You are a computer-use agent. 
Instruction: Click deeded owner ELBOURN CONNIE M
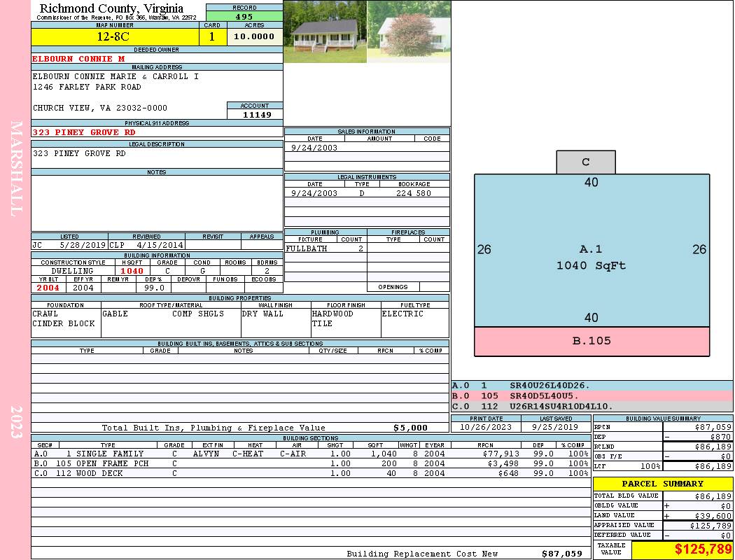[78, 59]
